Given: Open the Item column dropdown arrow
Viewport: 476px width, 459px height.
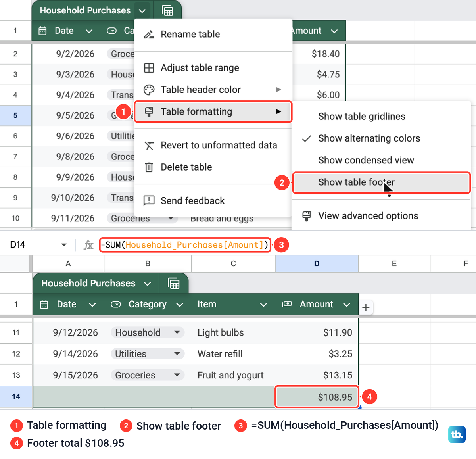Looking at the screenshot, I should click(263, 305).
